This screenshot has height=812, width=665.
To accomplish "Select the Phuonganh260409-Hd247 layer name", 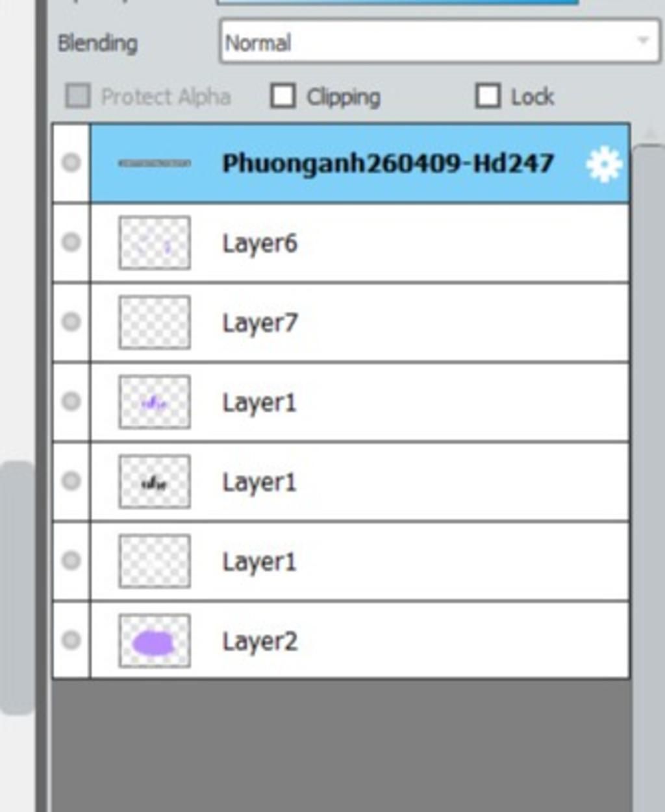I will tap(388, 164).
